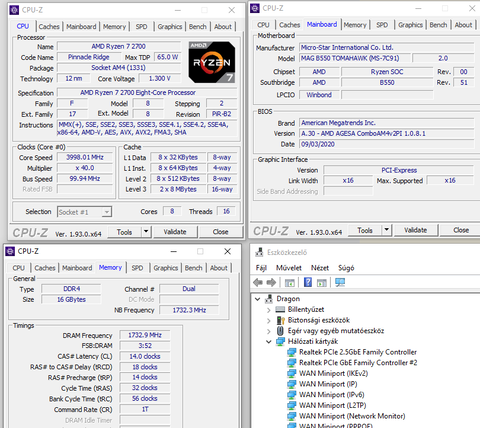Switch to Graphics tab in CPU window

tap(170, 27)
